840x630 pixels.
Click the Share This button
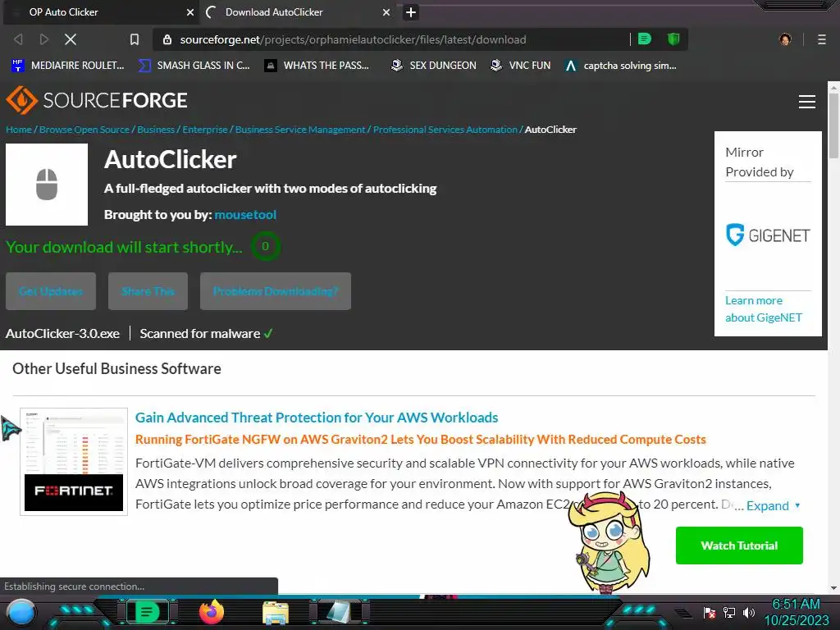coord(148,291)
